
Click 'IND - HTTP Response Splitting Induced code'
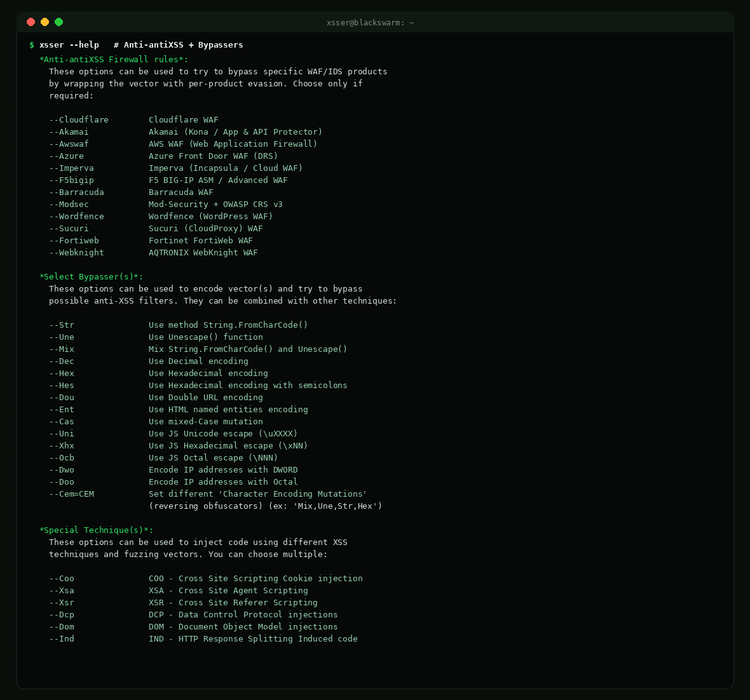253,639
